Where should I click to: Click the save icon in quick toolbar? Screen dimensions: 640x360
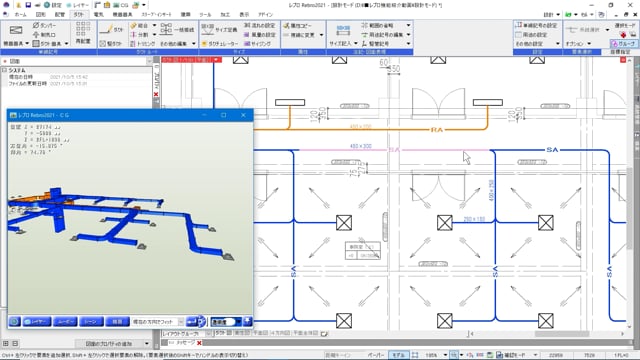[x=28, y=5]
